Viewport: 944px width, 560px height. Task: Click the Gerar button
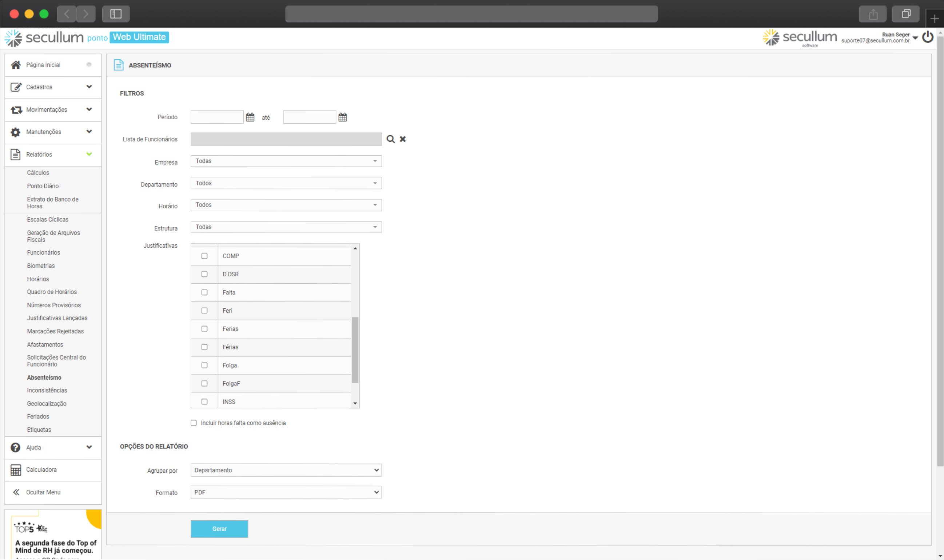[x=219, y=529]
